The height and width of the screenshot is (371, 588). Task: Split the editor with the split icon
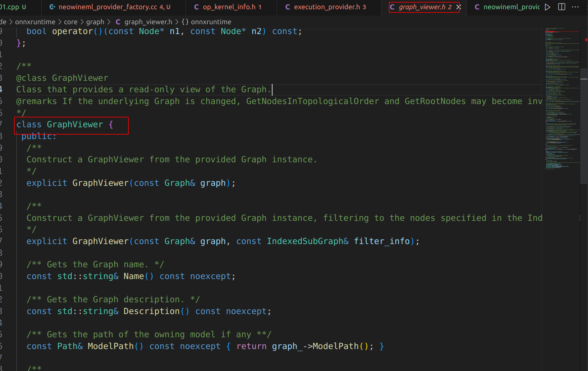562,7
